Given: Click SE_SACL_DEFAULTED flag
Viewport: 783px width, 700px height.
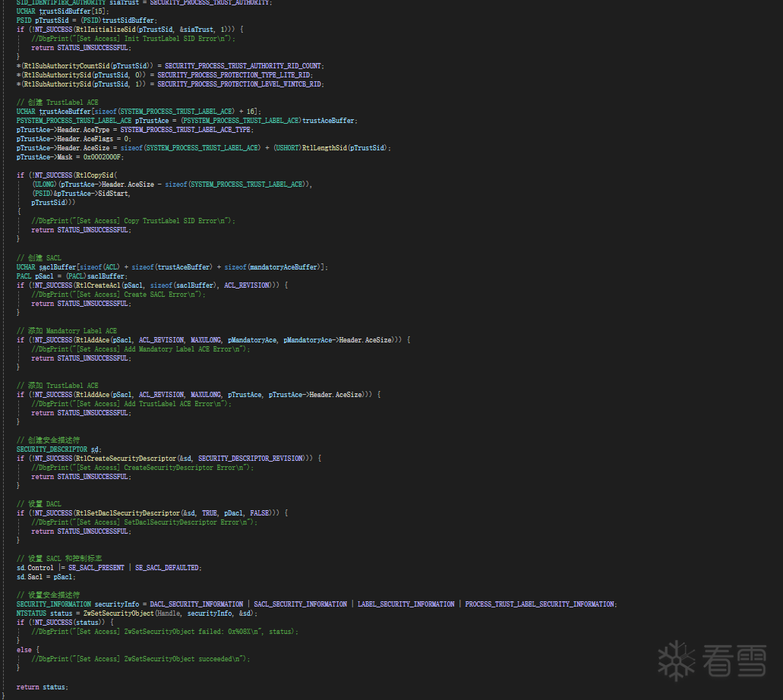Looking at the screenshot, I should click(x=167, y=568).
